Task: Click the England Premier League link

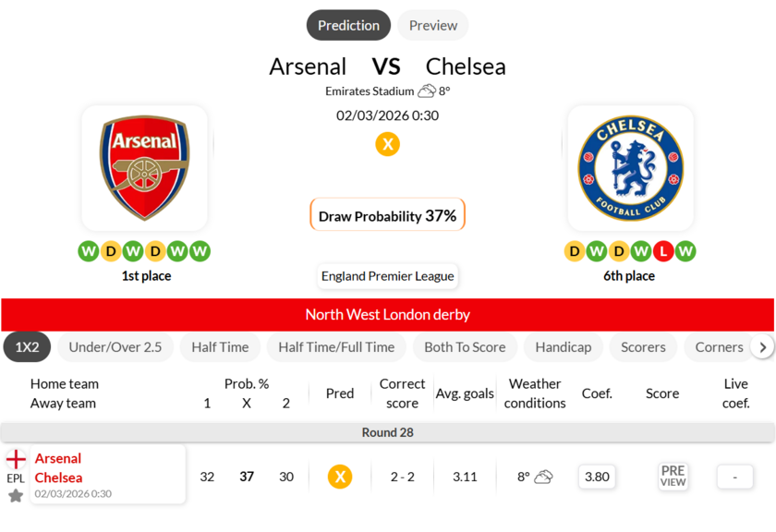Action: tap(388, 276)
